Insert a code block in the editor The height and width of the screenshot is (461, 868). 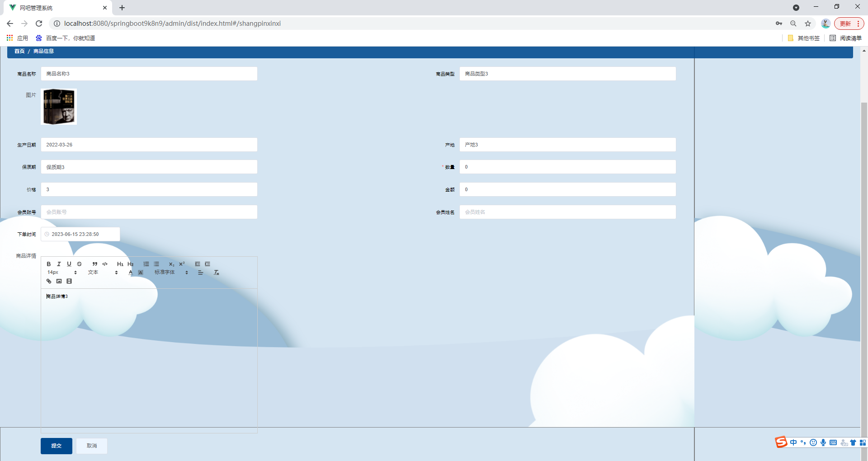(105, 264)
